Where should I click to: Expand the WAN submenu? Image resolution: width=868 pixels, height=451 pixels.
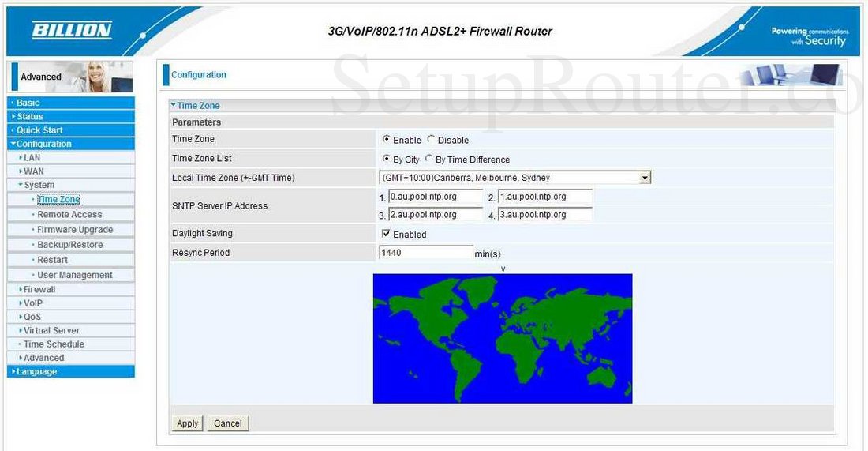coord(34,171)
